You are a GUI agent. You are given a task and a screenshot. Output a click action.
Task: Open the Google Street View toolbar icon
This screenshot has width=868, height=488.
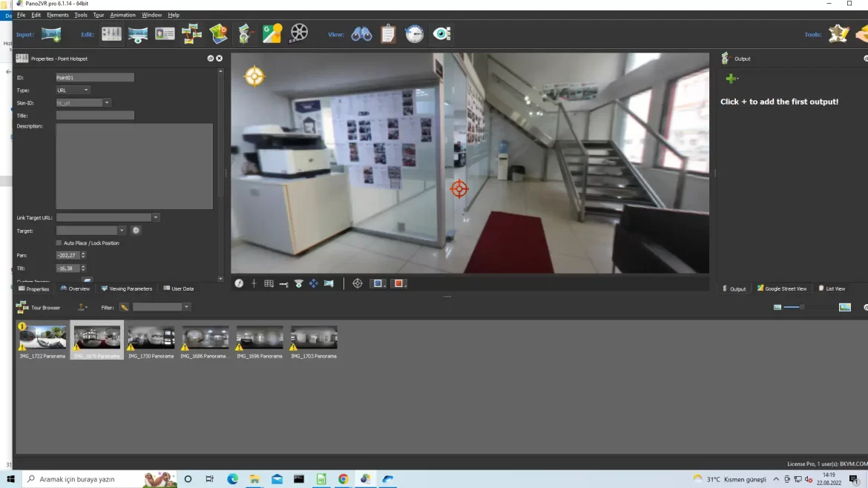point(272,34)
